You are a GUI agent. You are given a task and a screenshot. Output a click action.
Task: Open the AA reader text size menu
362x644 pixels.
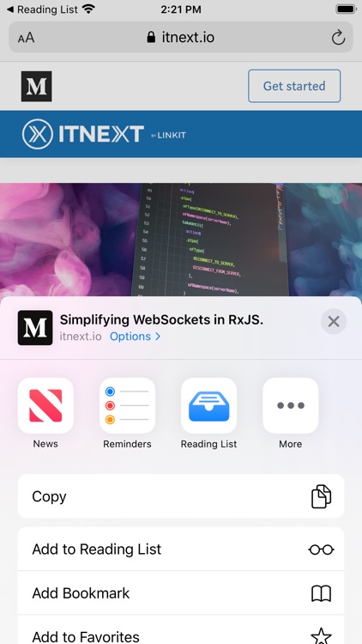26,38
